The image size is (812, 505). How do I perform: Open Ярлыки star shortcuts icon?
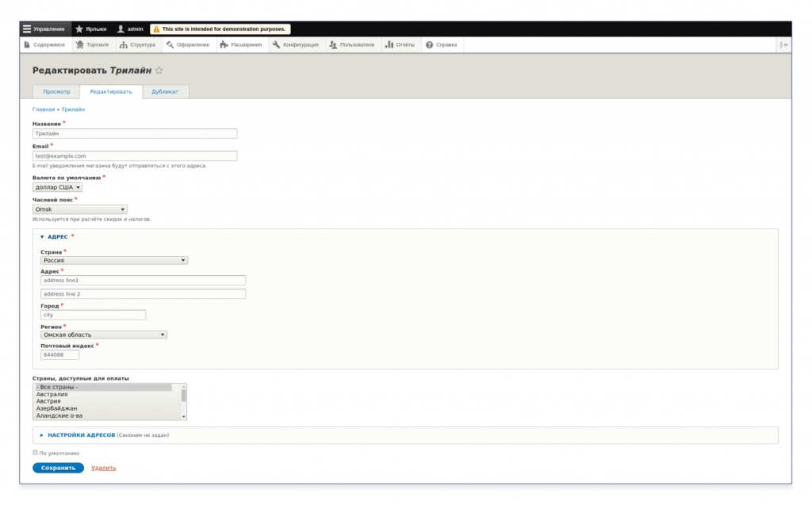[79, 29]
